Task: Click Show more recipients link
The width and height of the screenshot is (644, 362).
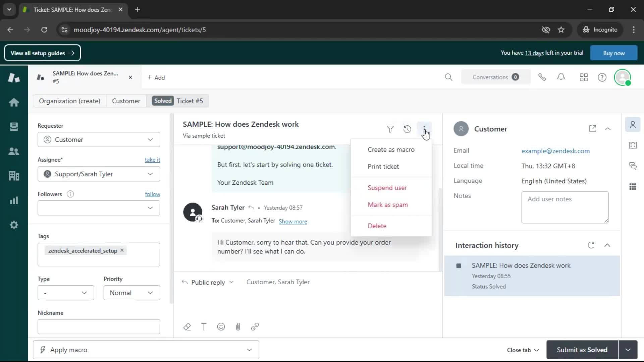Action: (x=293, y=221)
